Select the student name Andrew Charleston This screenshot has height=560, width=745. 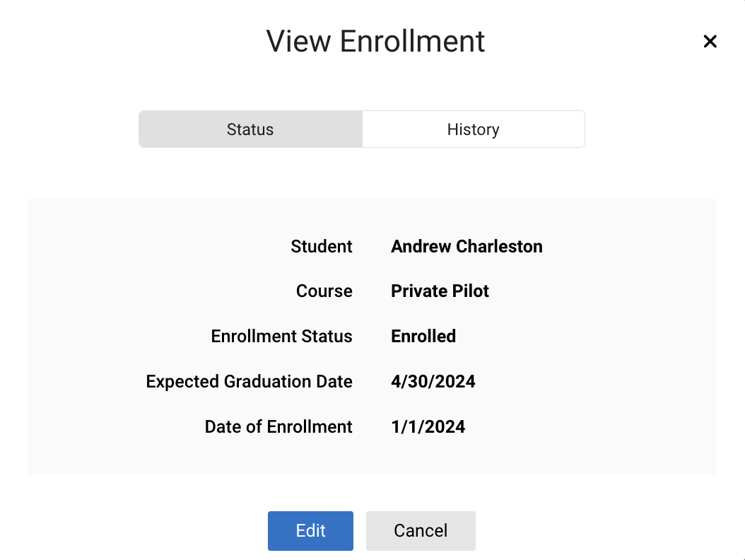click(x=467, y=247)
